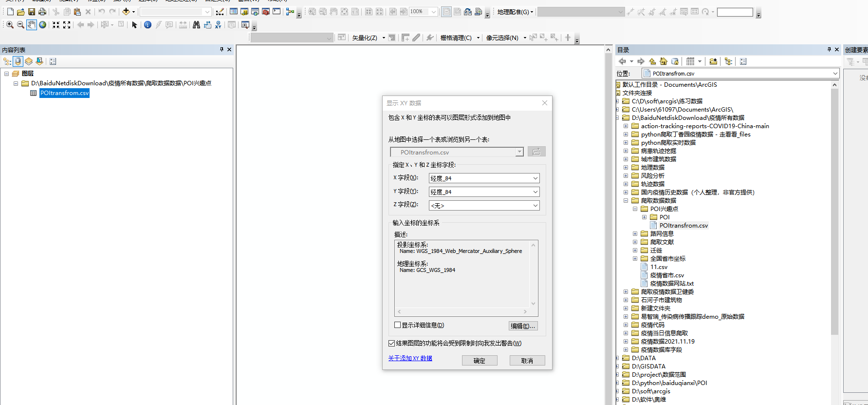Open the Python window
The width and height of the screenshot is (868, 405).
[277, 12]
